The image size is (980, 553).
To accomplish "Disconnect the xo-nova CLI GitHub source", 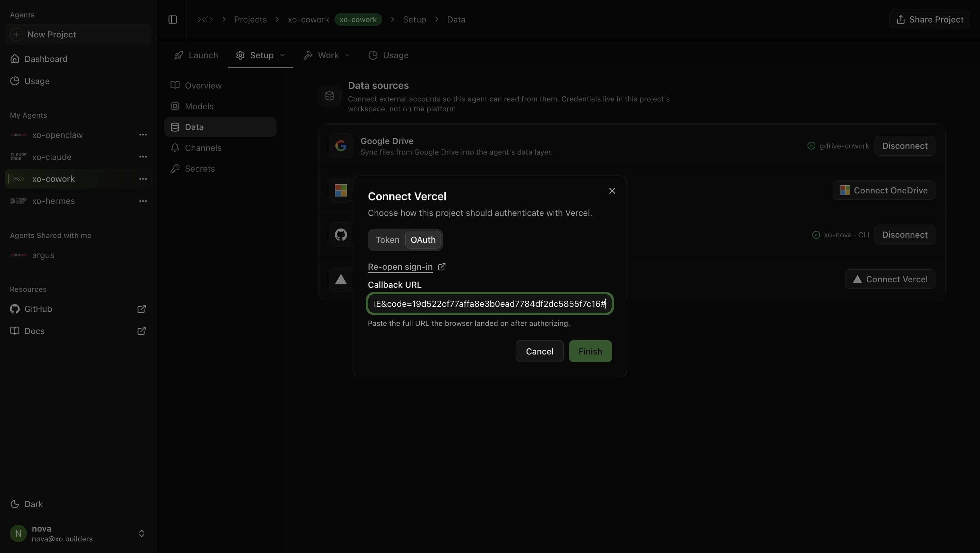I will (904, 234).
